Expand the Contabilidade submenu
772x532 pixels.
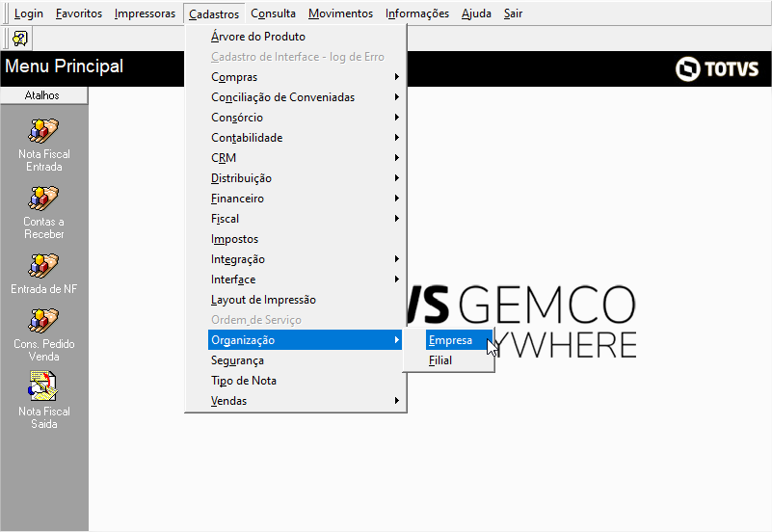point(306,138)
